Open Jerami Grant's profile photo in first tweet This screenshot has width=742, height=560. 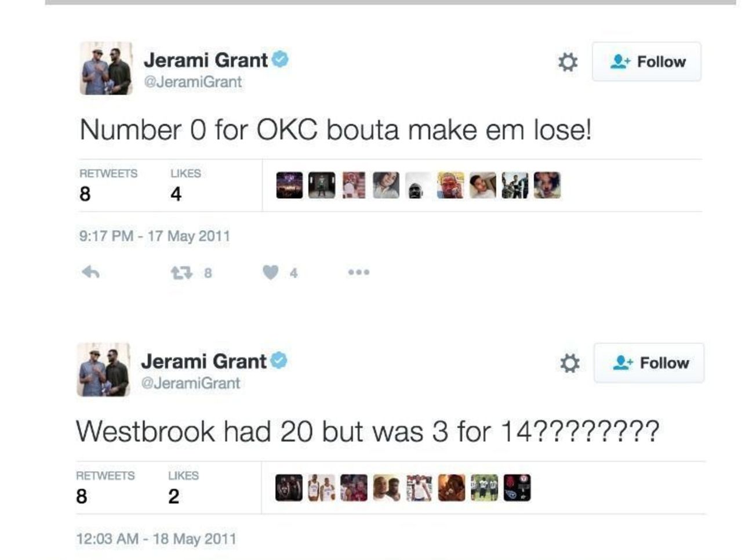106,68
